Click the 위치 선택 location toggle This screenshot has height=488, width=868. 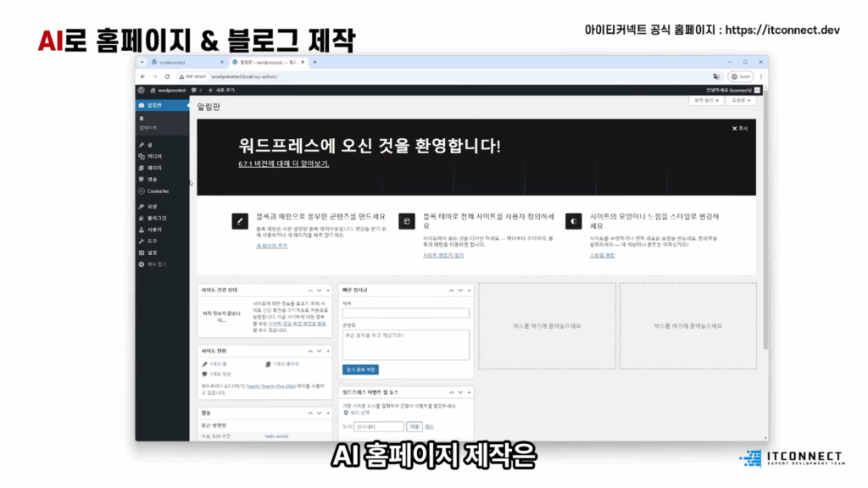(x=357, y=413)
